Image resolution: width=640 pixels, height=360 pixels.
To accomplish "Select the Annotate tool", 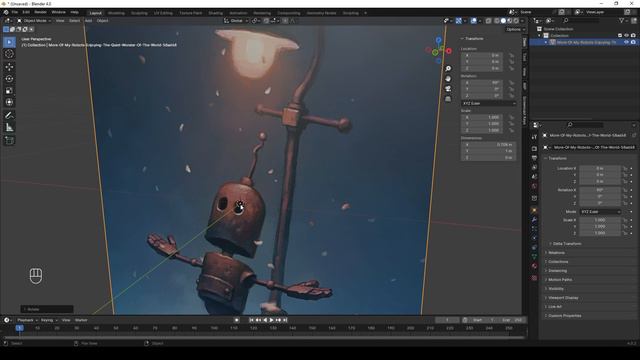I will click(x=9, y=116).
